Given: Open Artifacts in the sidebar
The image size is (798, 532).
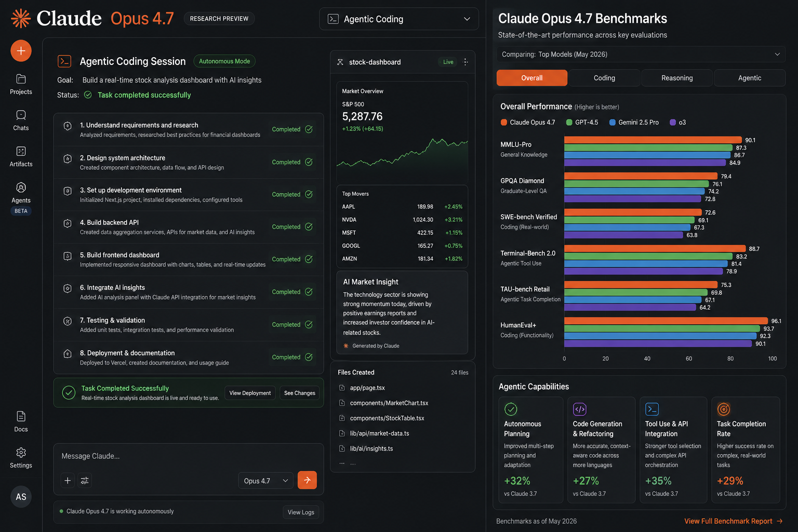Looking at the screenshot, I should (21, 156).
